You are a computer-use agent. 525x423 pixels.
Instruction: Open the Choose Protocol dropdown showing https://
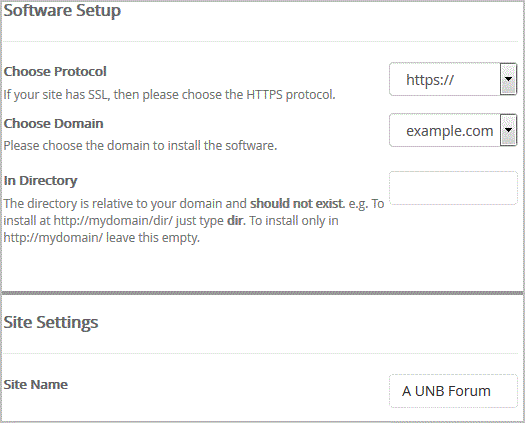pyautogui.click(x=453, y=79)
